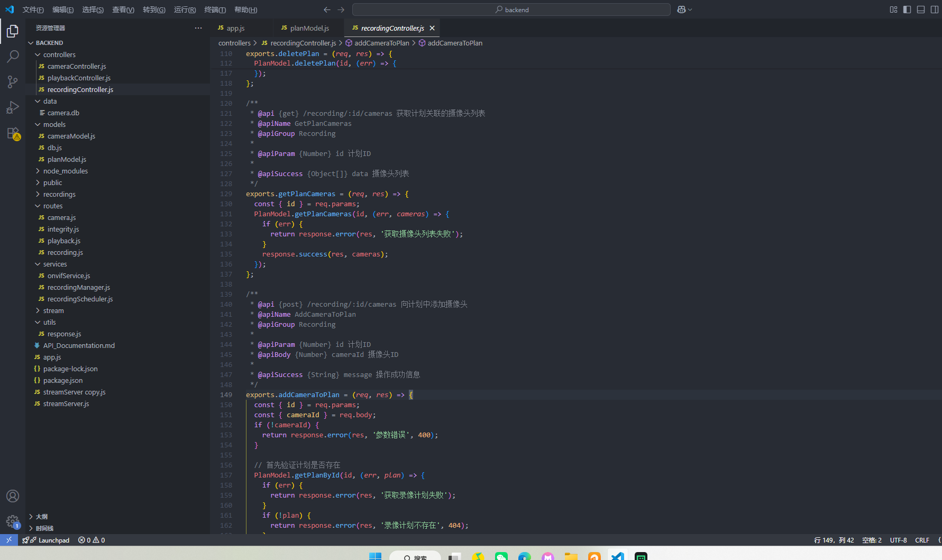Open Launchpad from the status bar

coord(46,540)
